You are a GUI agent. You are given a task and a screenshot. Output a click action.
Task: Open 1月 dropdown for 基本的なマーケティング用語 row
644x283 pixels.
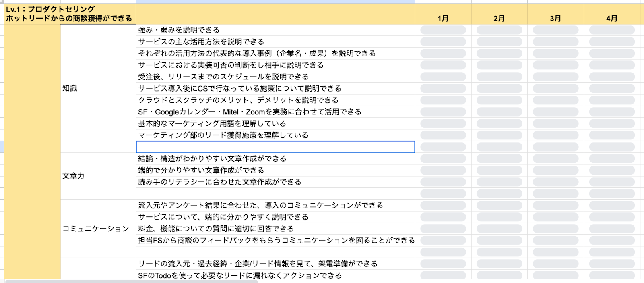[443, 124]
